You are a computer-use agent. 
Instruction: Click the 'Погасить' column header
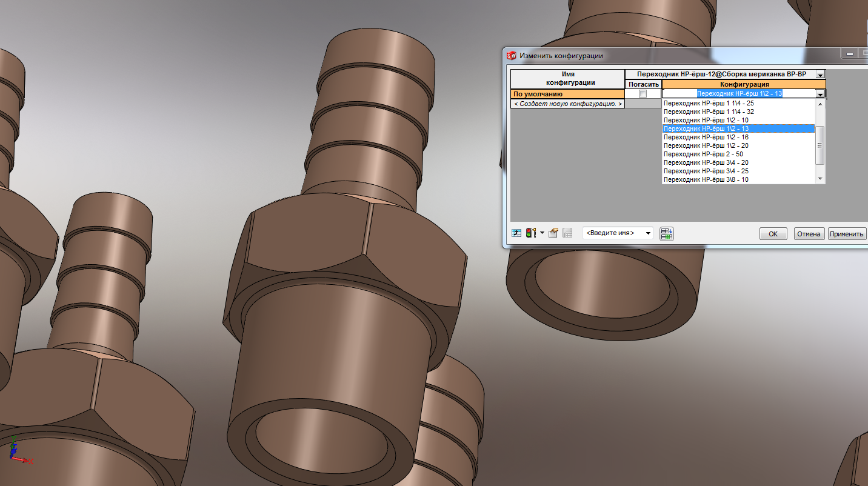pyautogui.click(x=643, y=84)
